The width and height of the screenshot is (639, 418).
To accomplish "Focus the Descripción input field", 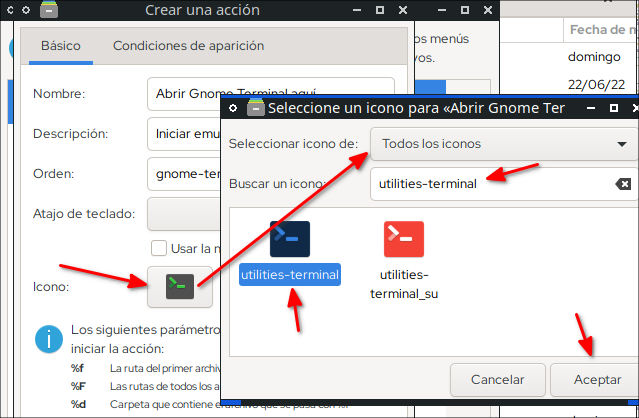I will (184, 134).
